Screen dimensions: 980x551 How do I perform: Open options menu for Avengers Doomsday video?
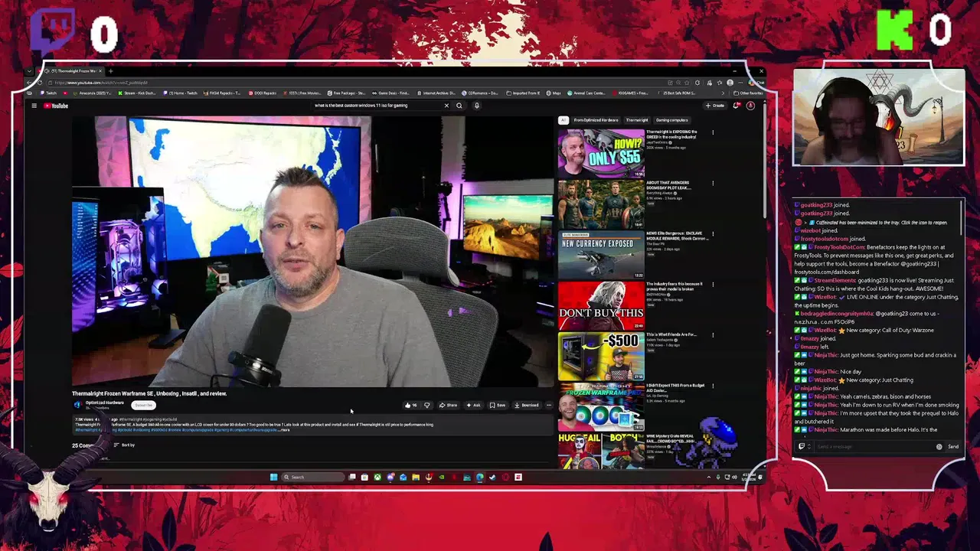coord(713,183)
